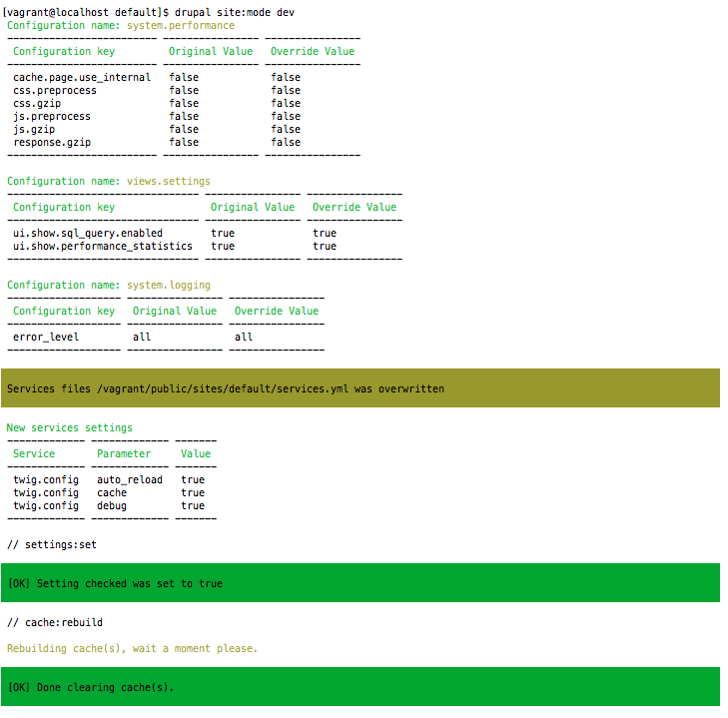Click the command 'drupal site:mode dev'
This screenshot has height=718, width=728.
(235, 13)
